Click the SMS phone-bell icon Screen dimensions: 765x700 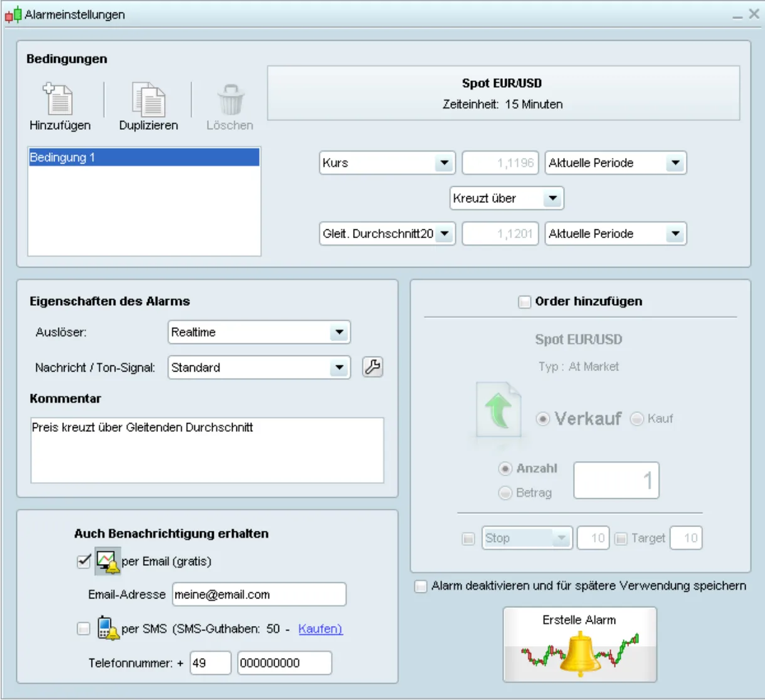tap(108, 628)
